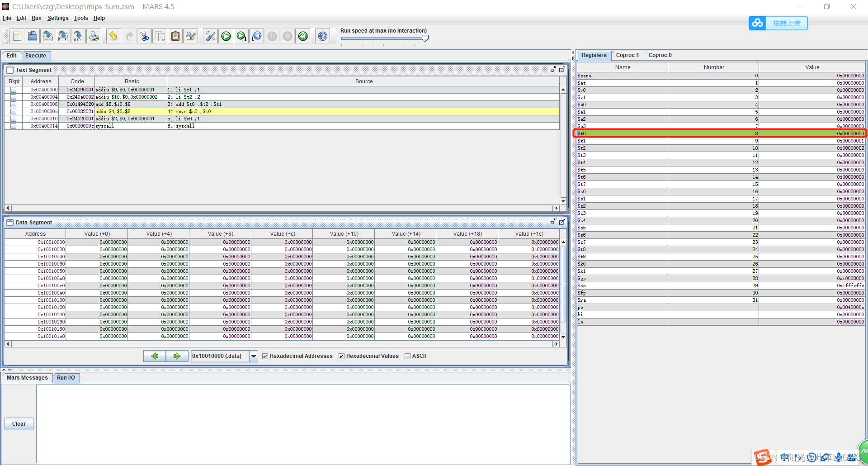Viewport: 868px width, 466px height.
Task: Iconify the Data Segment panel
Action: [x=553, y=222]
